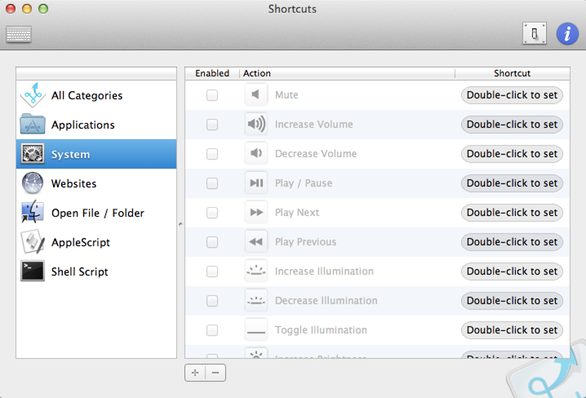
Task: Click the Mute row shortcut button
Action: [512, 95]
